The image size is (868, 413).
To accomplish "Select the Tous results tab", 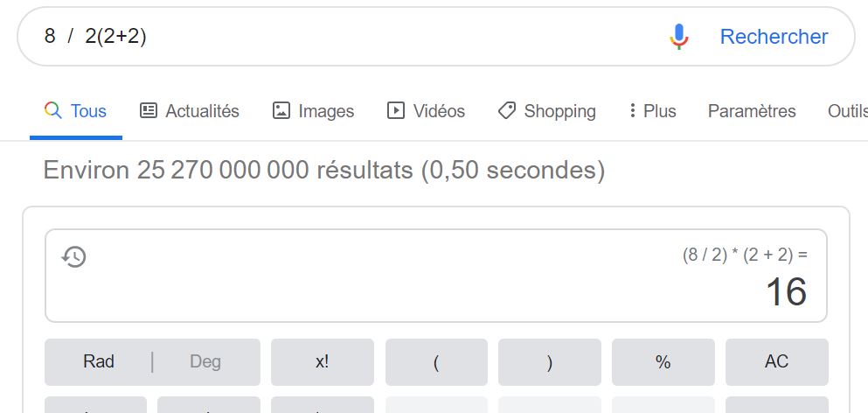I will 76,111.
